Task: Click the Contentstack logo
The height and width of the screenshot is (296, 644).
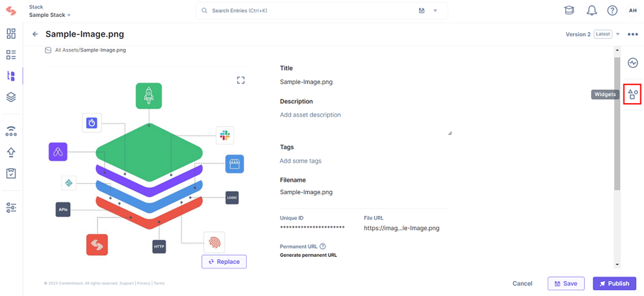Action: pos(11,11)
